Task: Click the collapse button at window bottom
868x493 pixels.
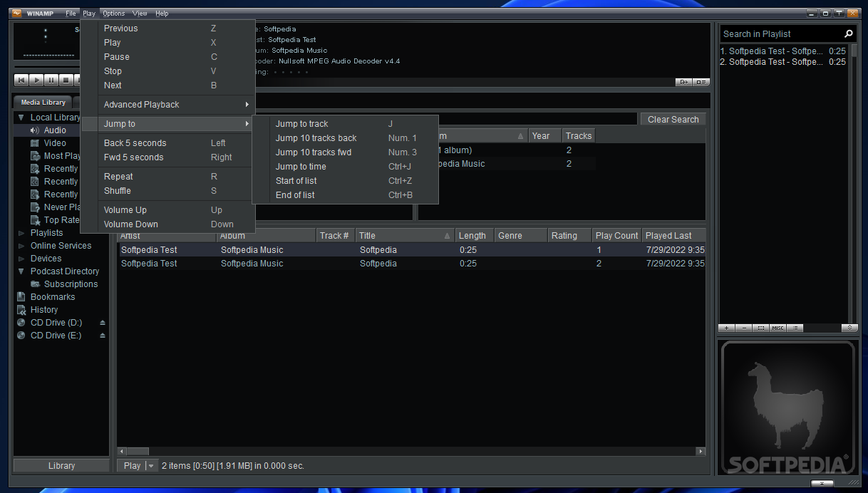Action: pyautogui.click(x=822, y=483)
